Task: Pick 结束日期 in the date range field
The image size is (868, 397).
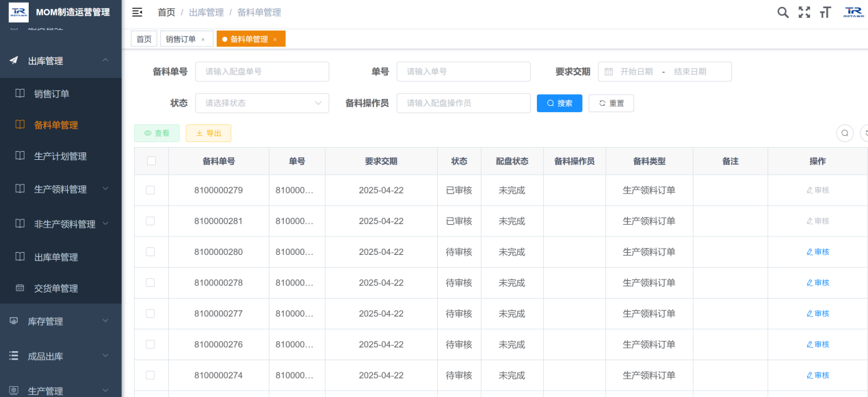Action: click(x=690, y=72)
